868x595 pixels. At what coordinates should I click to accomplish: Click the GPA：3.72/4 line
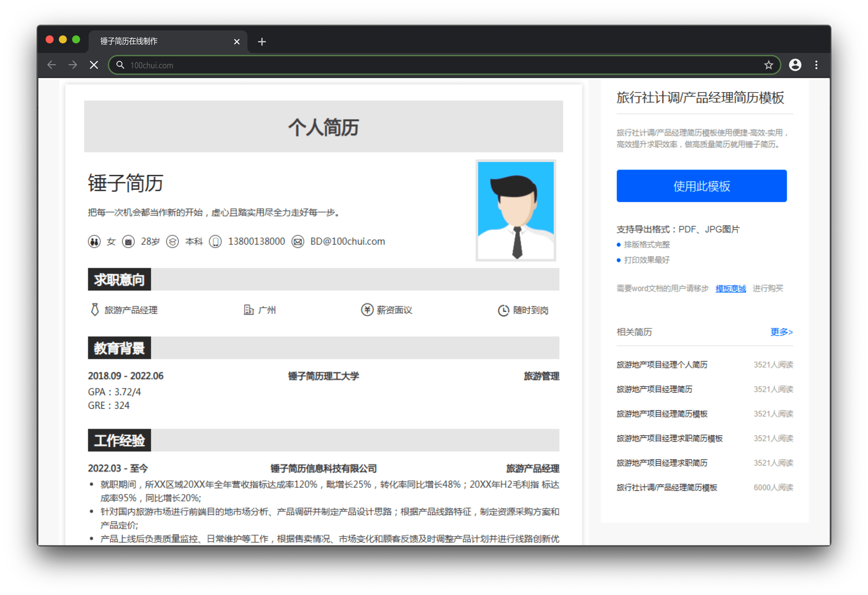click(114, 392)
